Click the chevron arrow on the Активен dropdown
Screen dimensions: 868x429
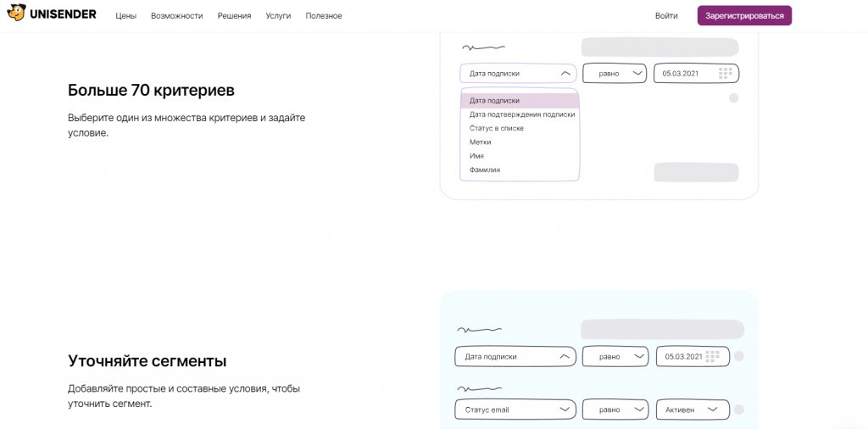click(712, 409)
